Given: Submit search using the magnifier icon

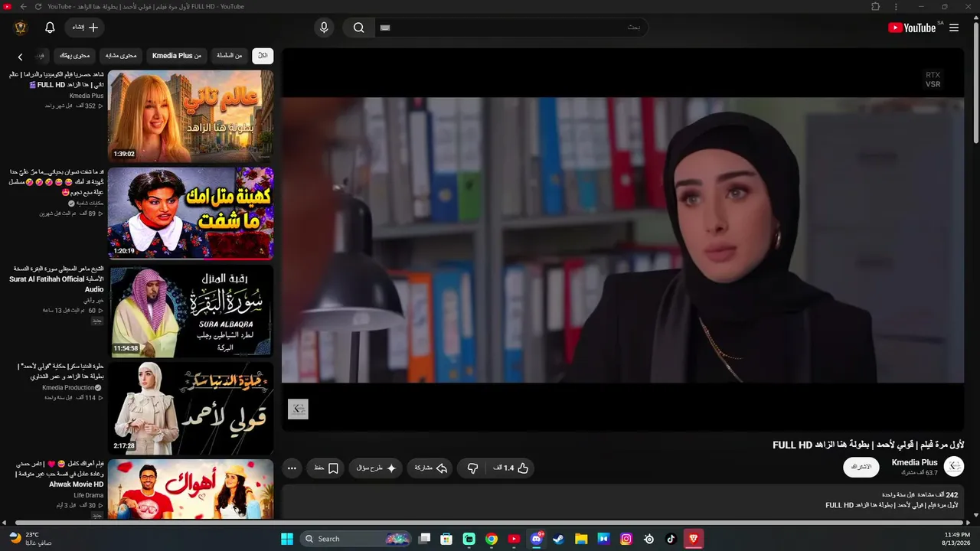Looking at the screenshot, I should click(x=359, y=28).
